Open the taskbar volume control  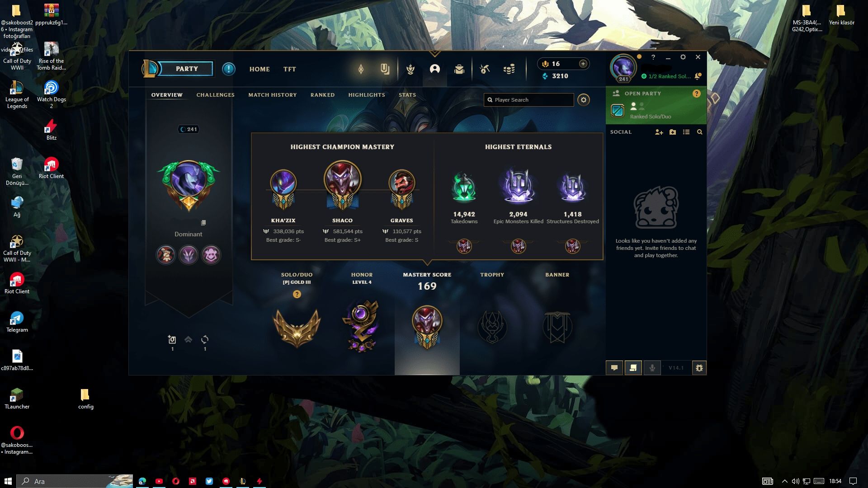click(795, 481)
